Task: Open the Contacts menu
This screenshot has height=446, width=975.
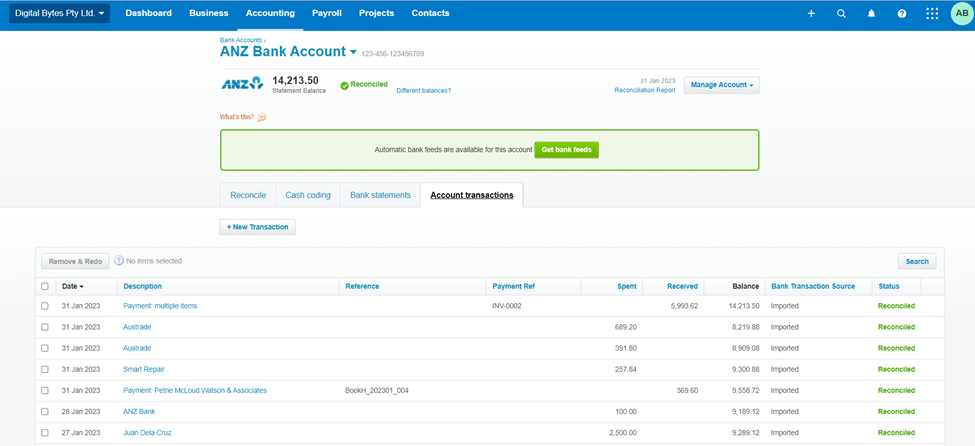Action: (430, 13)
